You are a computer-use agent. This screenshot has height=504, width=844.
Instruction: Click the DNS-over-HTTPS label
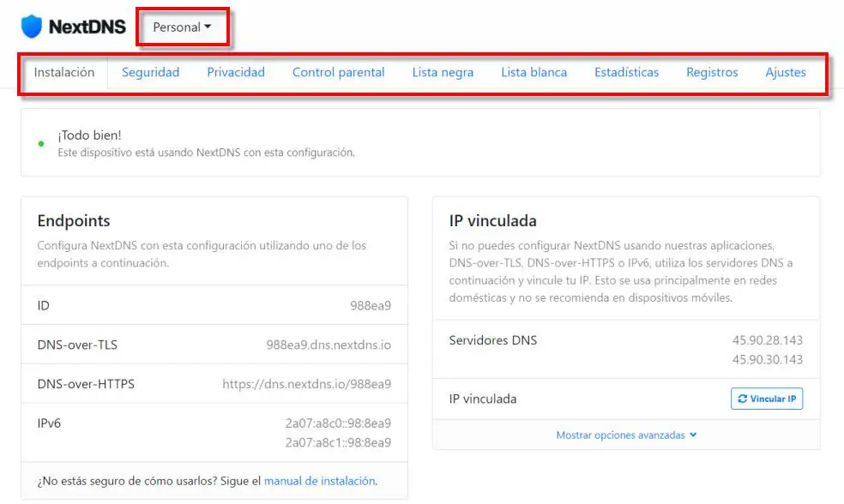pos(86,384)
